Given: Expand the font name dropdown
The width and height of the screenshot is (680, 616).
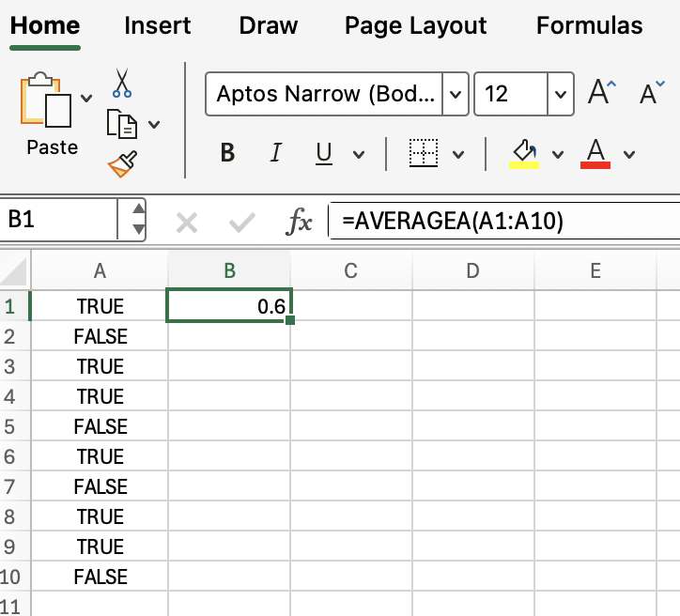Looking at the screenshot, I should point(456,94).
